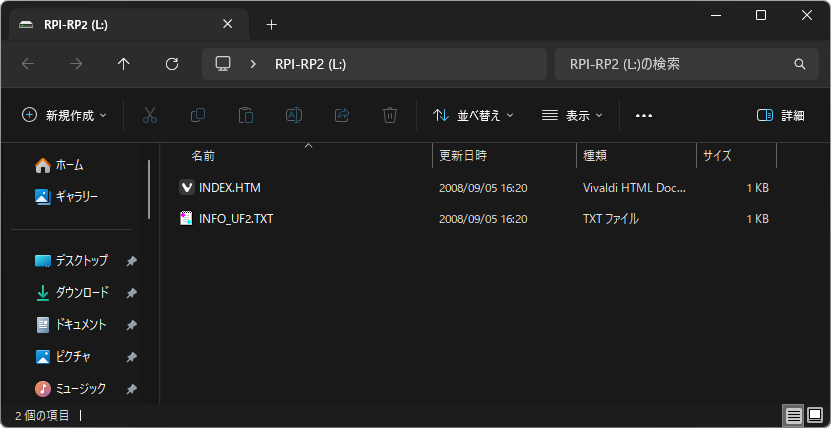Click the sidebar vertical scrollbar
The height and width of the screenshot is (428, 831).
tap(149, 190)
